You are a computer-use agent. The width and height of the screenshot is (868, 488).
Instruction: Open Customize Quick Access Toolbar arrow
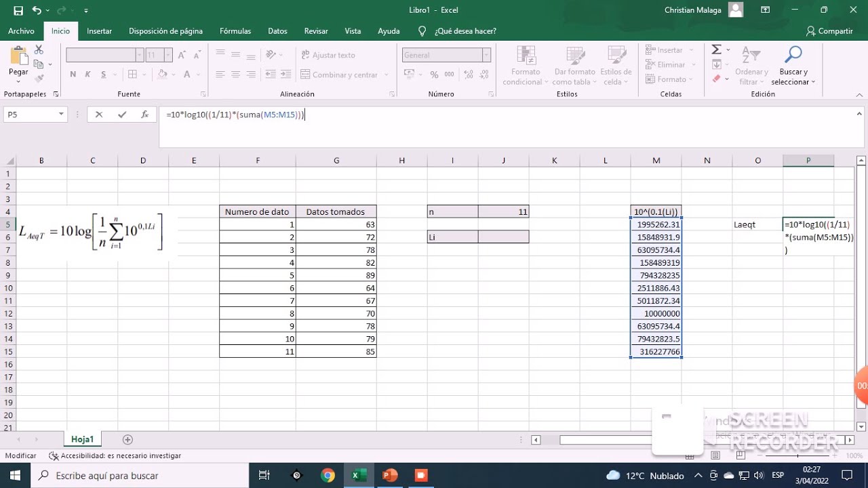point(86,11)
